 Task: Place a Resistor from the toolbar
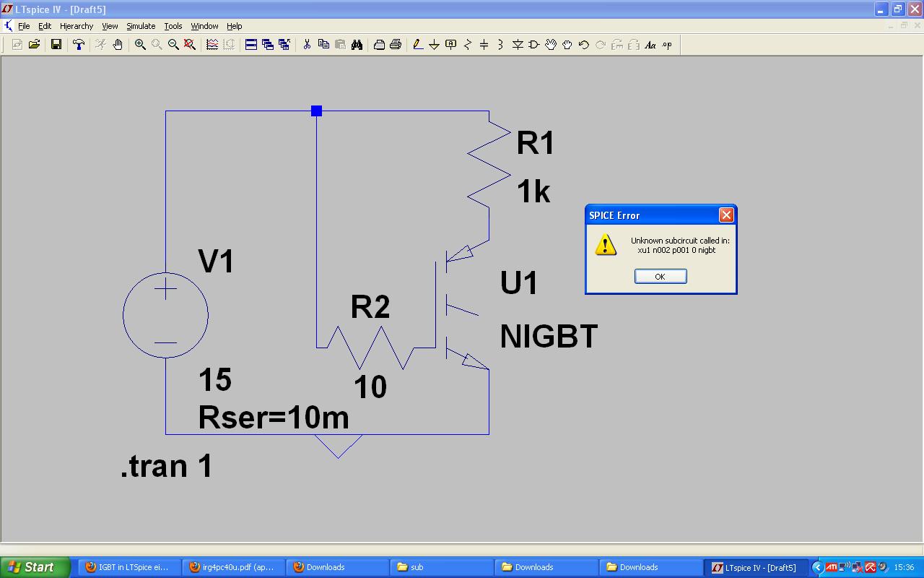468,45
